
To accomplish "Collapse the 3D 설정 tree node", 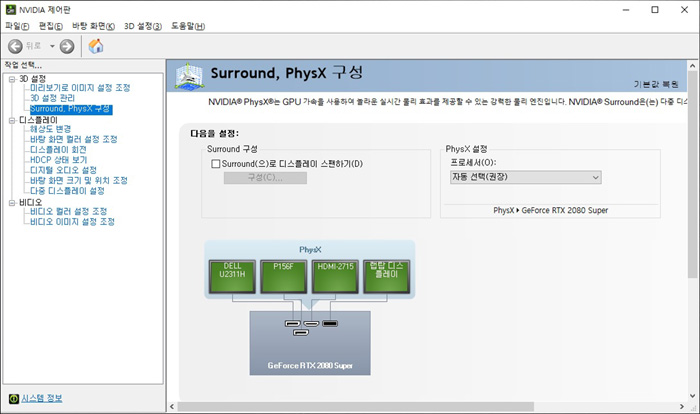I will 12,79.
